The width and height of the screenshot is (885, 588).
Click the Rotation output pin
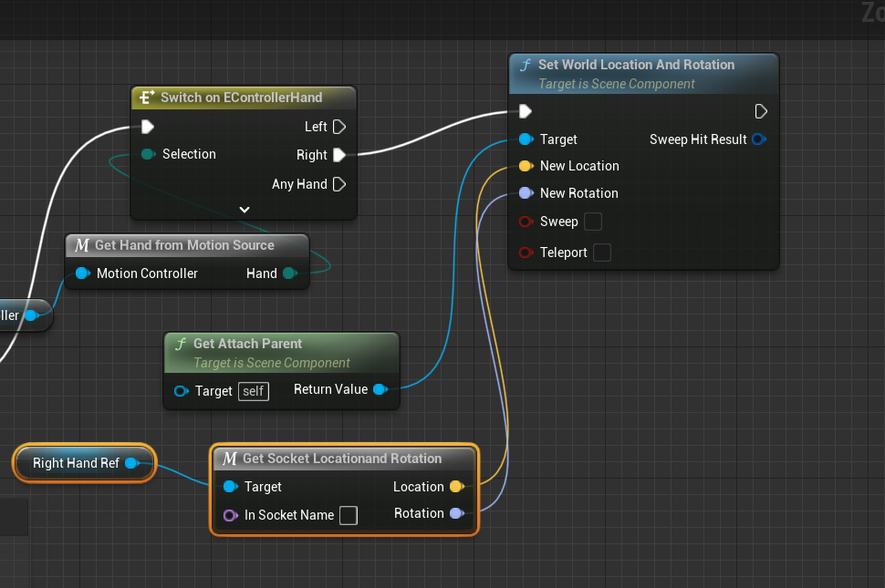[x=456, y=513]
